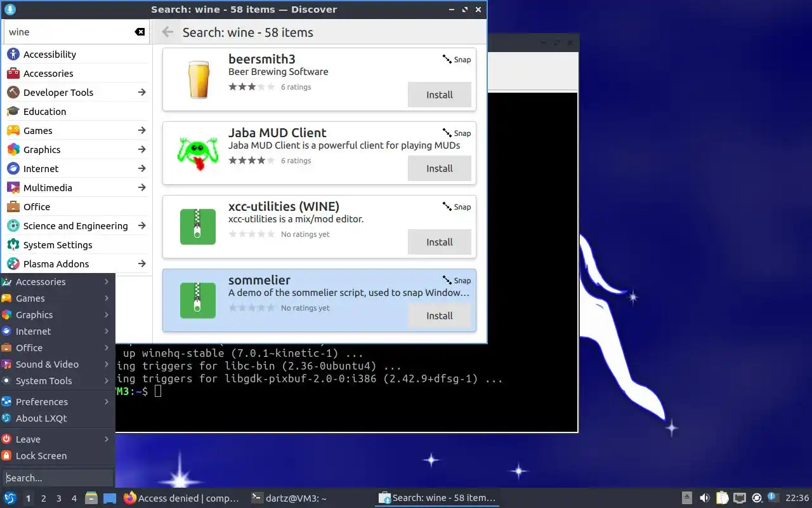
Task: Install beersmith3
Action: (x=439, y=95)
